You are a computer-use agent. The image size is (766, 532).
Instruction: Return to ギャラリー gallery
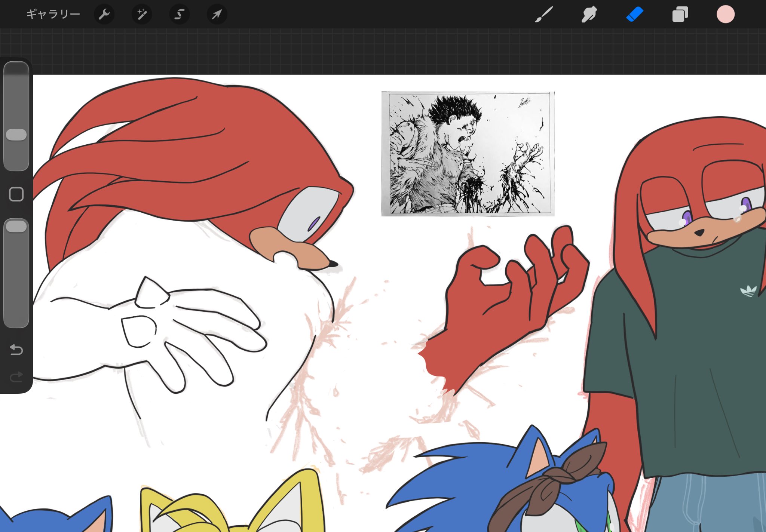[53, 15]
